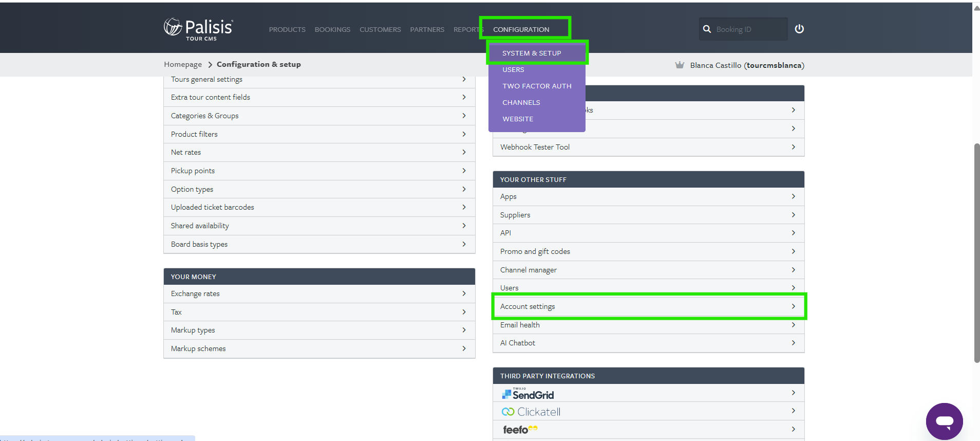Open Extra tour content fields
The width and height of the screenshot is (980, 441).
[319, 98]
